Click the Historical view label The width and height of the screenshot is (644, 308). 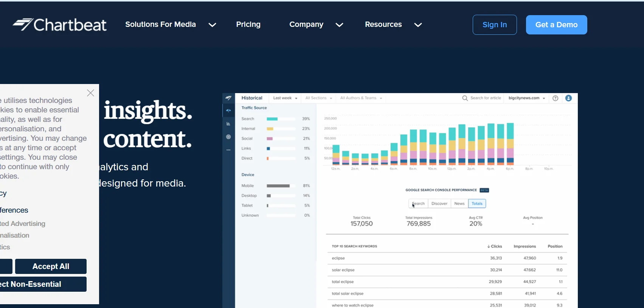click(x=252, y=98)
